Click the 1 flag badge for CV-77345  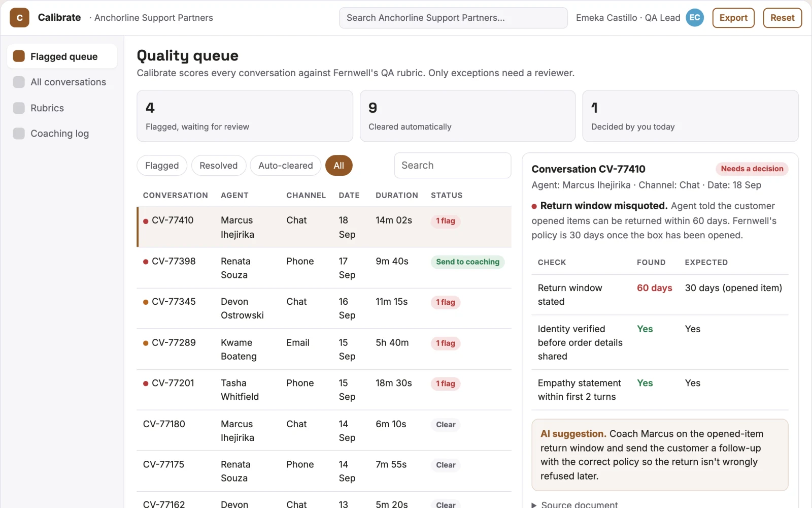(446, 302)
